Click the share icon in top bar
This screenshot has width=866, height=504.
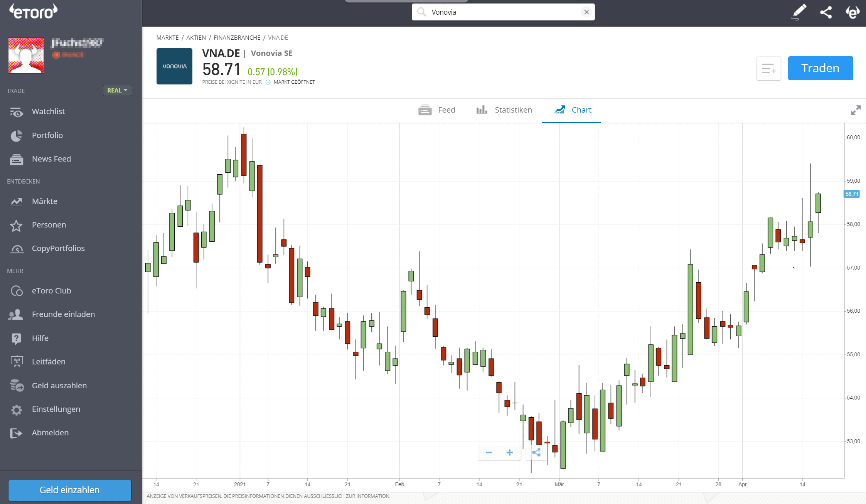point(826,12)
